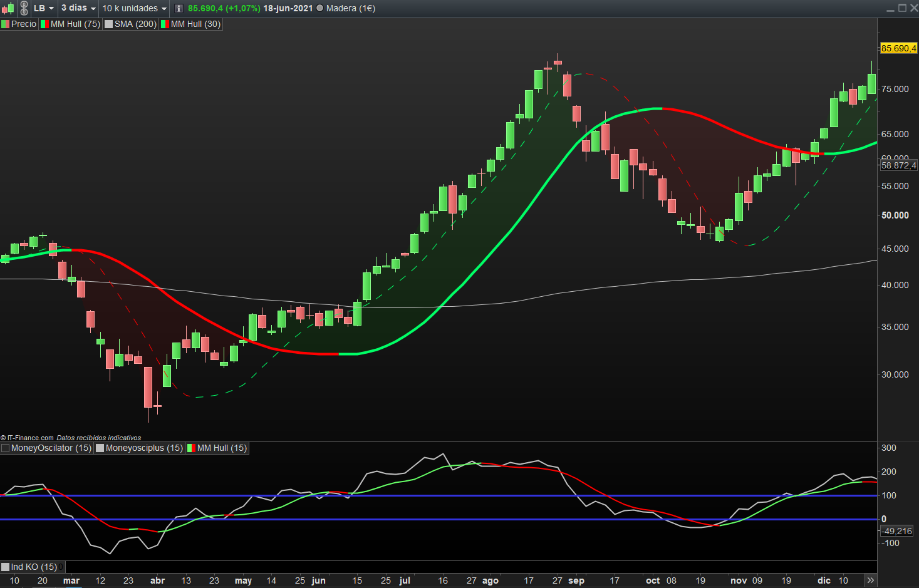
Task: Click the 300 oscillator axis label
Action: [889, 448]
